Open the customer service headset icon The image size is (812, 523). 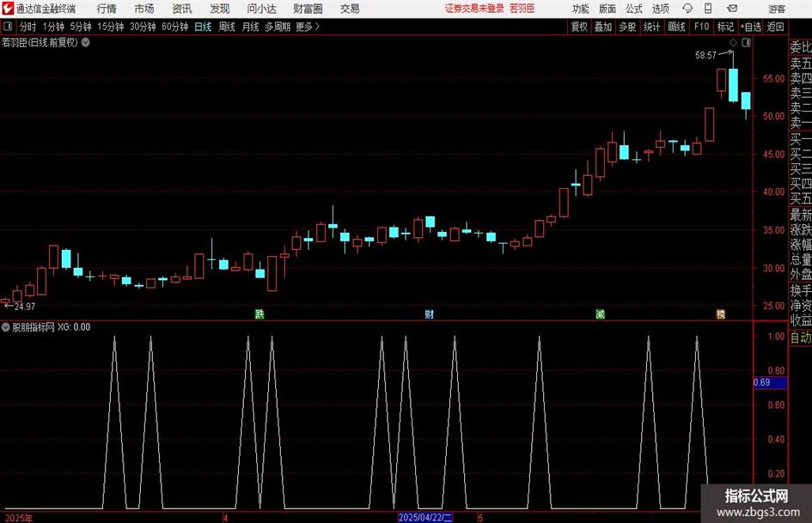point(687,9)
